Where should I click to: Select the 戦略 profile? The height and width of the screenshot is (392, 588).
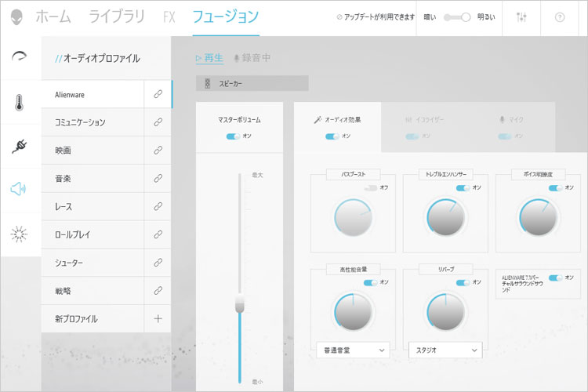tap(93, 291)
